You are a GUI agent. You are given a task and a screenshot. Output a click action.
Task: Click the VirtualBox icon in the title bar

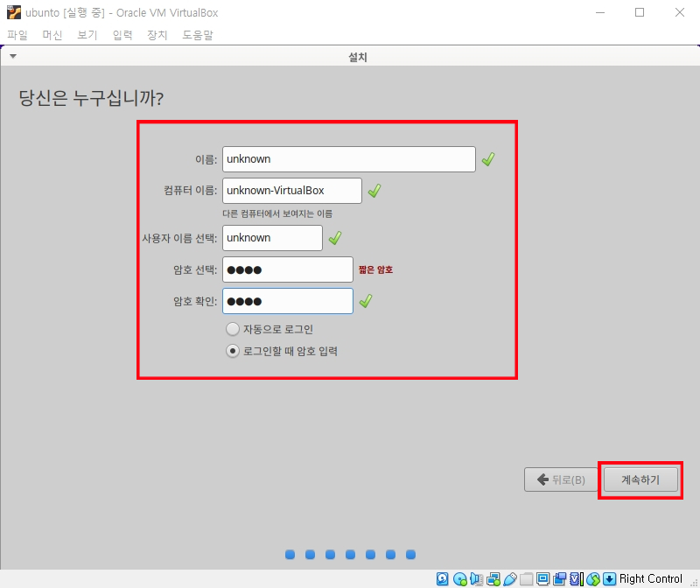[x=13, y=12]
